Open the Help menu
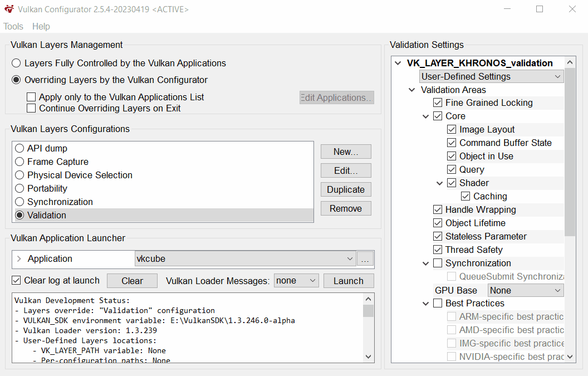 [x=41, y=26]
